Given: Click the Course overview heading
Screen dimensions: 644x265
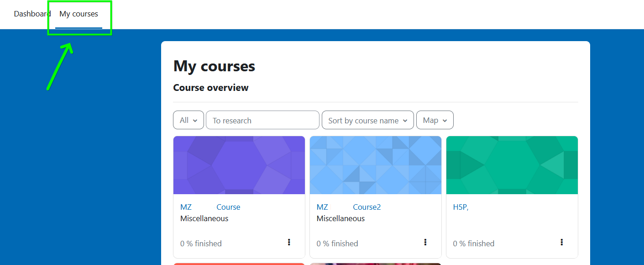Looking at the screenshot, I should pyautogui.click(x=211, y=88).
